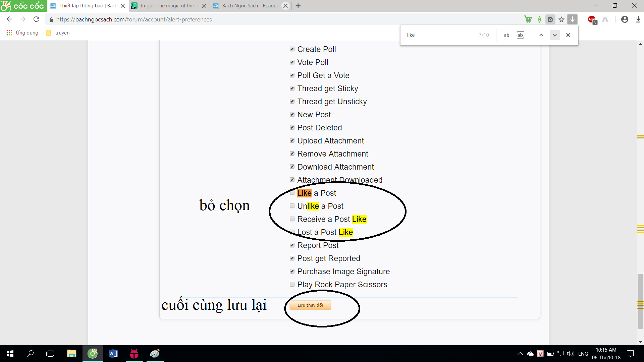
Task: Uncheck 'Report Post' checkbox
Action: tap(292, 245)
